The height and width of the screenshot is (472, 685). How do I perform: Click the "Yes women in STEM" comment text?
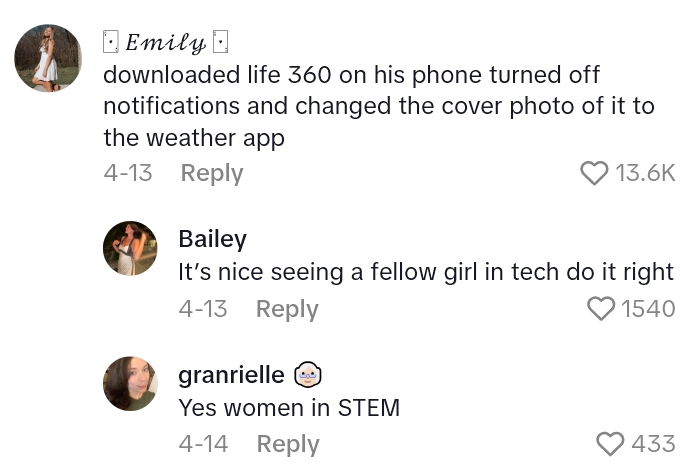(x=289, y=408)
